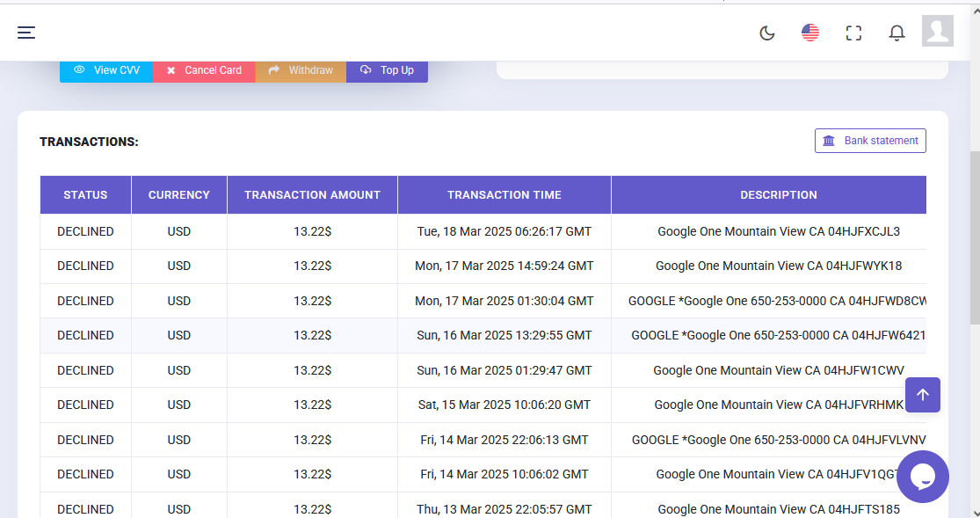Open notifications bell
The height and width of the screenshot is (518, 980).
click(897, 33)
